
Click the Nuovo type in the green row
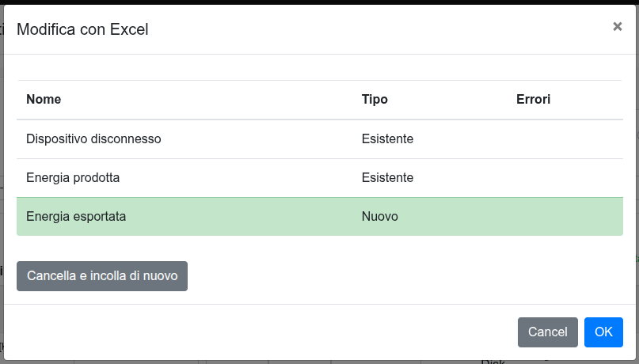379,216
